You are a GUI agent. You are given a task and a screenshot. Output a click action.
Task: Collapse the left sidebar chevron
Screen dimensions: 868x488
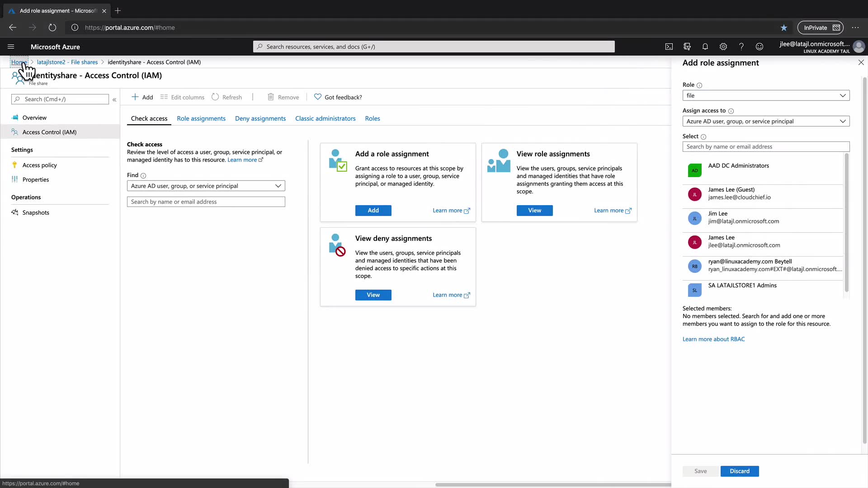[114, 99]
